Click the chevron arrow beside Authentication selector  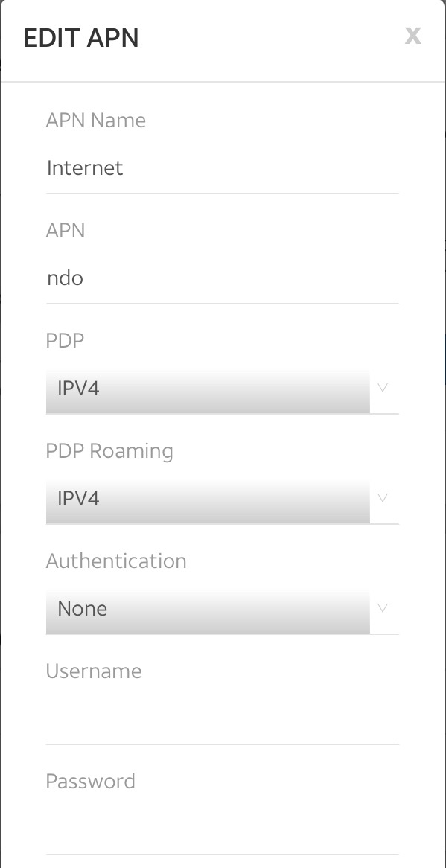383,607
